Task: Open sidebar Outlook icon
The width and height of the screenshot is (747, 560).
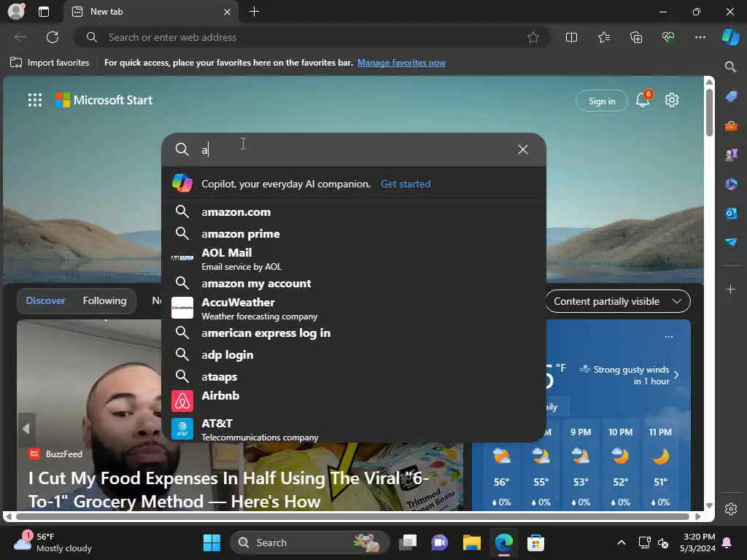Action: point(731,214)
